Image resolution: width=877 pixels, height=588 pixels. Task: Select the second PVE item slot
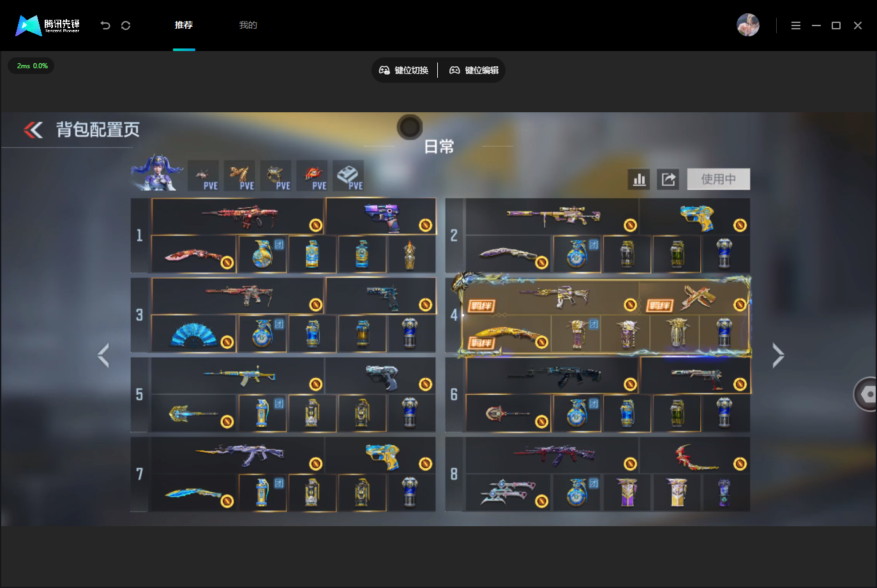[240, 175]
